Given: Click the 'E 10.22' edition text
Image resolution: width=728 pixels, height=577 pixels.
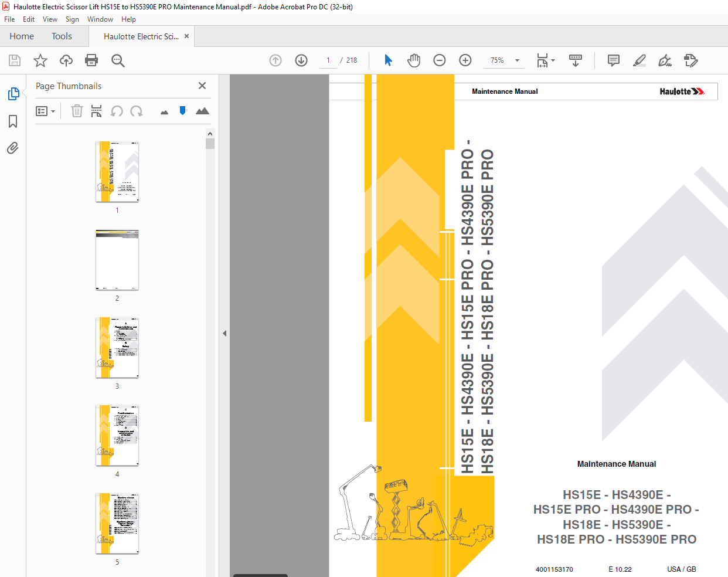Looking at the screenshot, I should coord(620,569).
